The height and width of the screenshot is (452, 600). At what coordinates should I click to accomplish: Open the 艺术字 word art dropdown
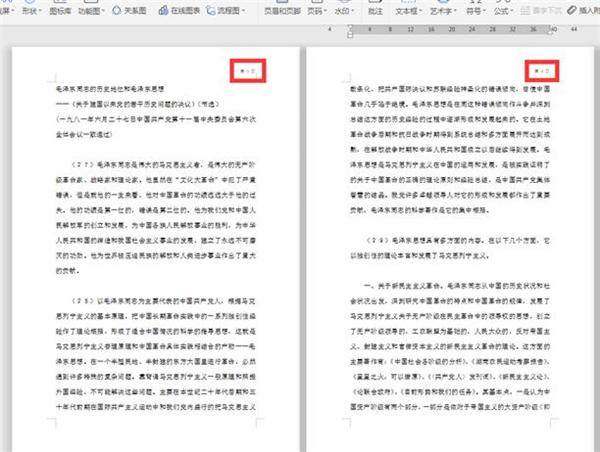(x=443, y=11)
